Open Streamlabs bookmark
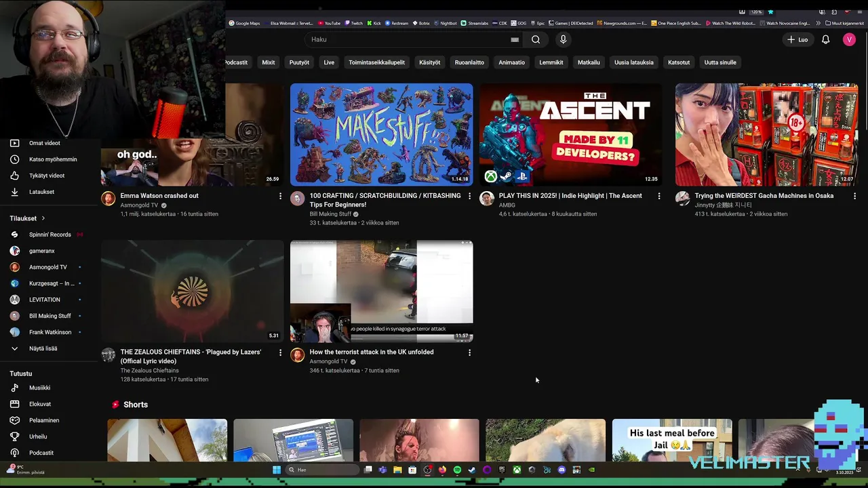Screen dimensions: 868x488 pos(475,23)
